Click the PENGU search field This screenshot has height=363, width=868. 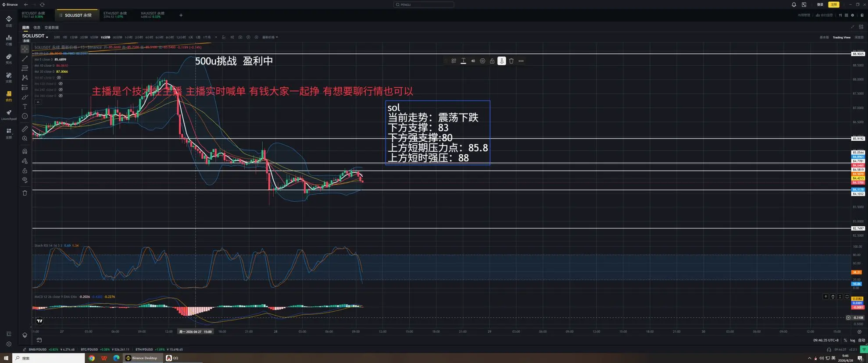pos(424,4)
